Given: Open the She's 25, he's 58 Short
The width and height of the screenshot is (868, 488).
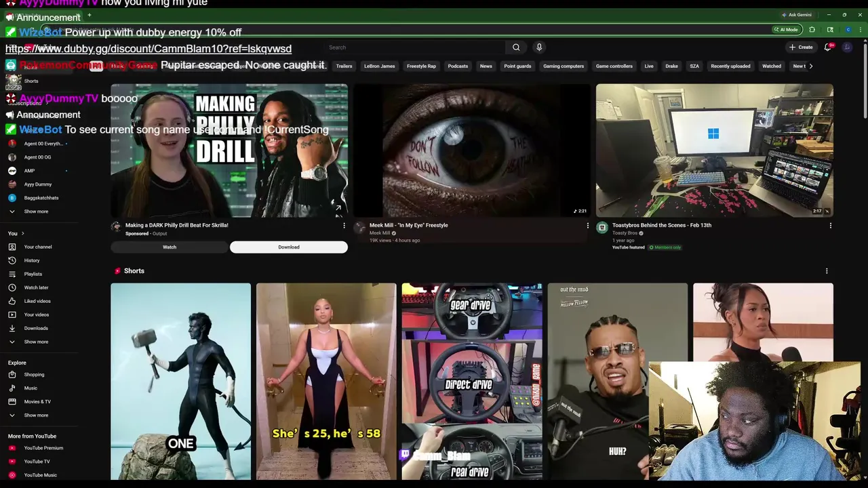Looking at the screenshot, I should pos(326,382).
